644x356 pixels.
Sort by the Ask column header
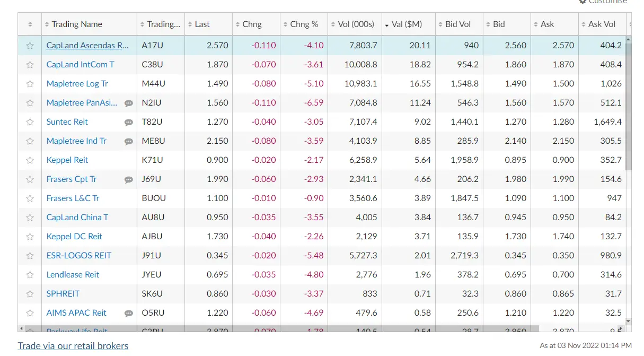554,24
